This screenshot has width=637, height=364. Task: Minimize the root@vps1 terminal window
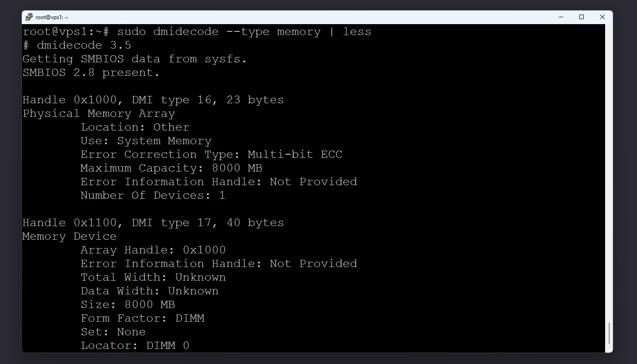click(561, 17)
